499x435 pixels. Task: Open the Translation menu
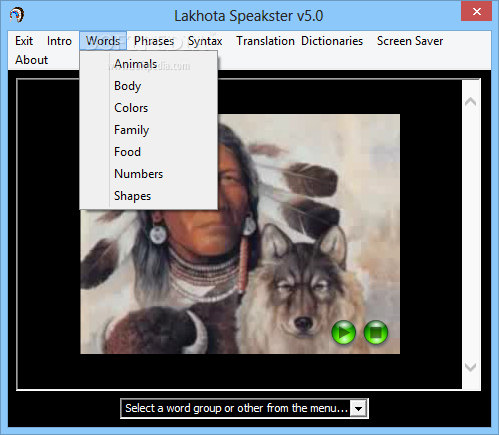click(265, 41)
